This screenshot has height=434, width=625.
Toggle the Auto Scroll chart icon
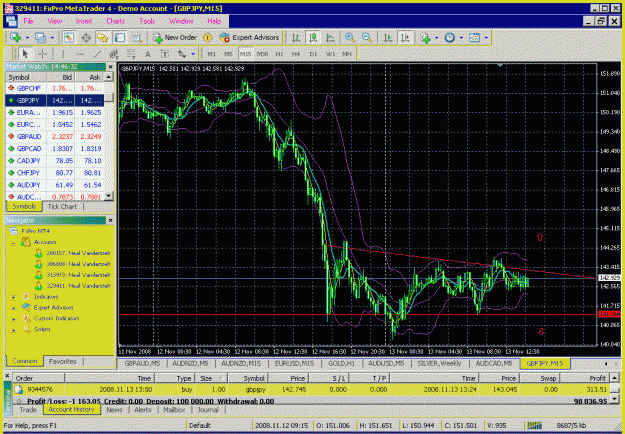[388, 37]
